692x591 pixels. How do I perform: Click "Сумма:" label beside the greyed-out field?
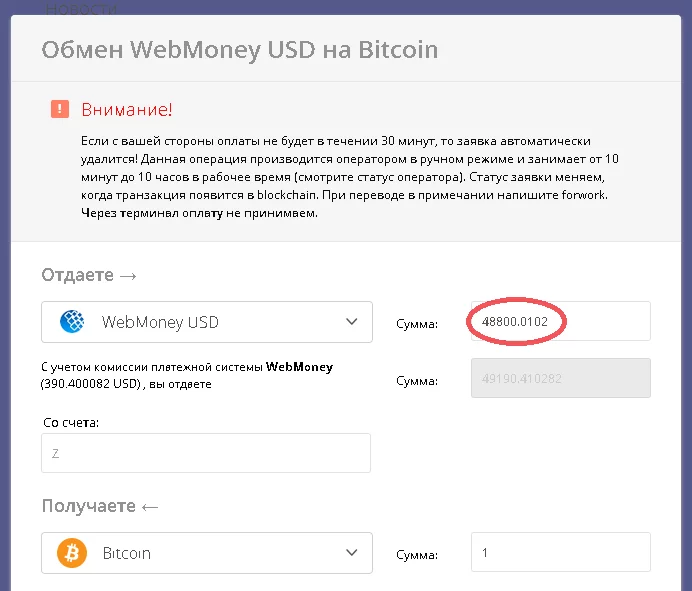point(416,381)
